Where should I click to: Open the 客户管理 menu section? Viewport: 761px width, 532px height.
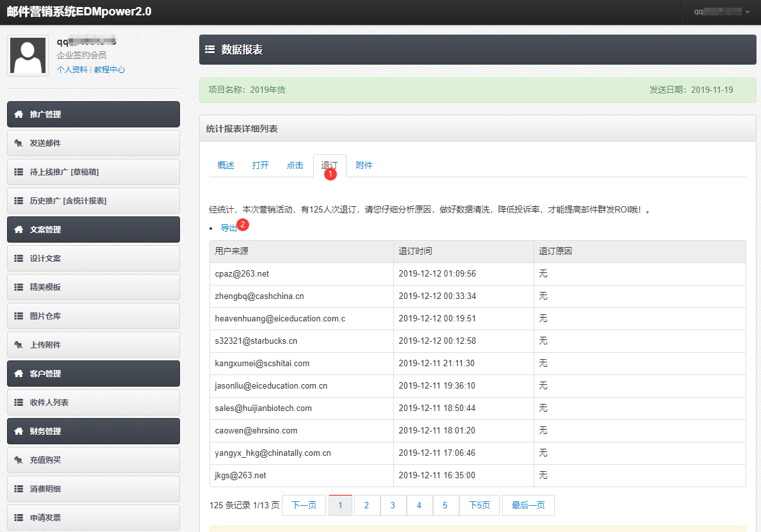coord(93,373)
